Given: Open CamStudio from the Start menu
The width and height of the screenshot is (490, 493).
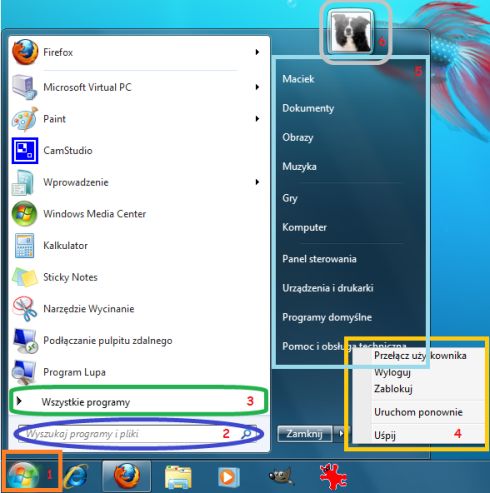Looking at the screenshot, I should [138, 150].
